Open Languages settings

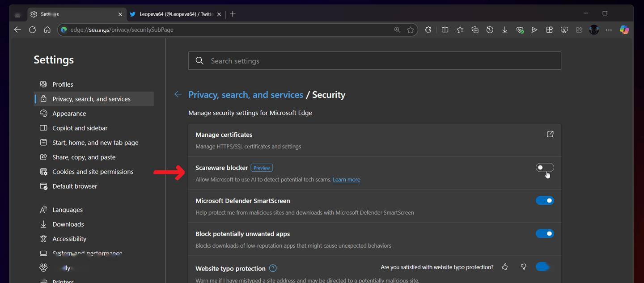click(x=94, y=210)
